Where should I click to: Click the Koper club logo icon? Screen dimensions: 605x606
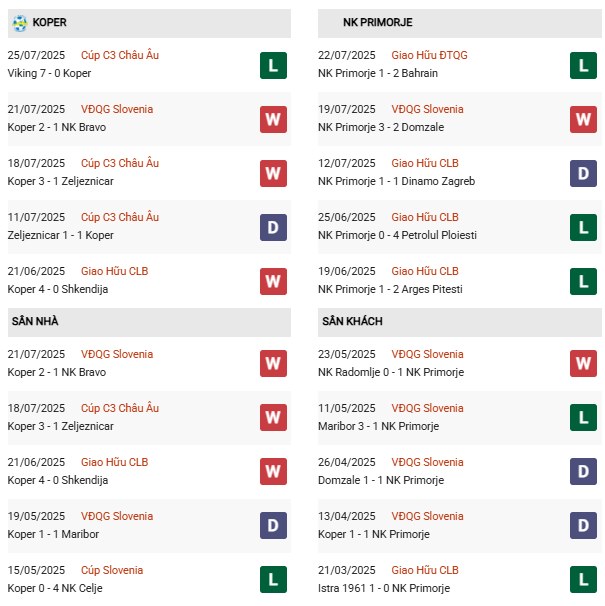tap(19, 22)
